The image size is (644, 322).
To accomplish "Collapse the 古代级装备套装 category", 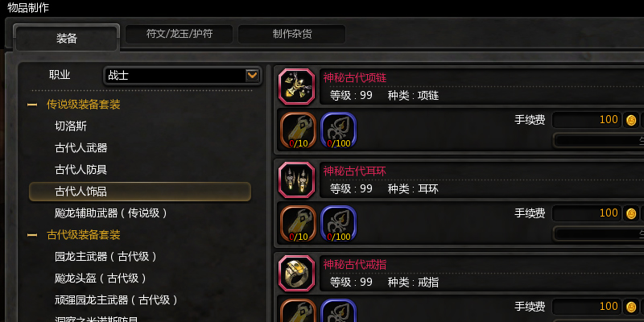I will point(32,235).
